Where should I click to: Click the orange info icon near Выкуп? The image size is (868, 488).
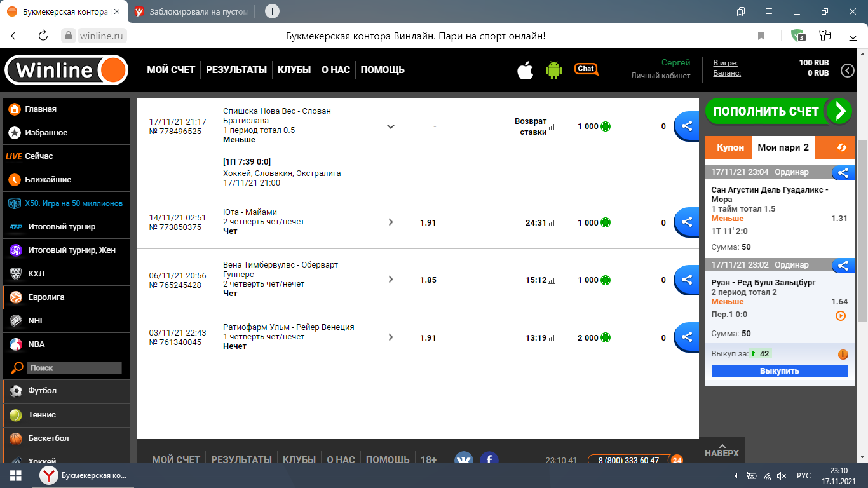pyautogui.click(x=843, y=354)
